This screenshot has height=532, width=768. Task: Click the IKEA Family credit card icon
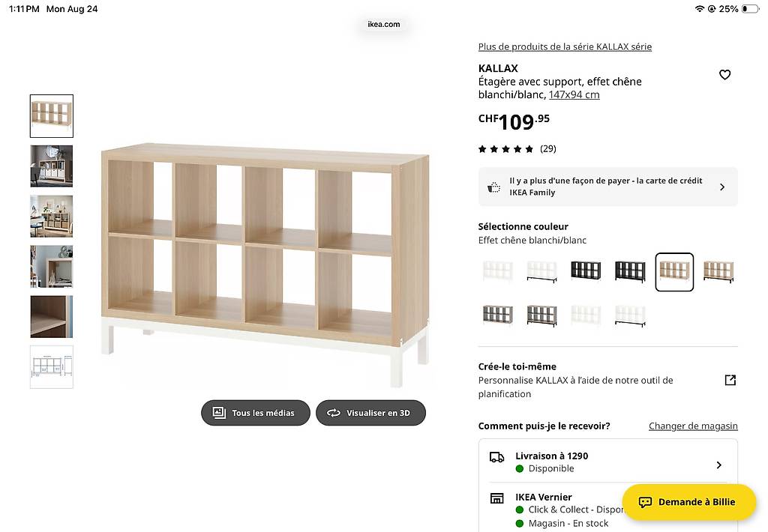coord(493,187)
